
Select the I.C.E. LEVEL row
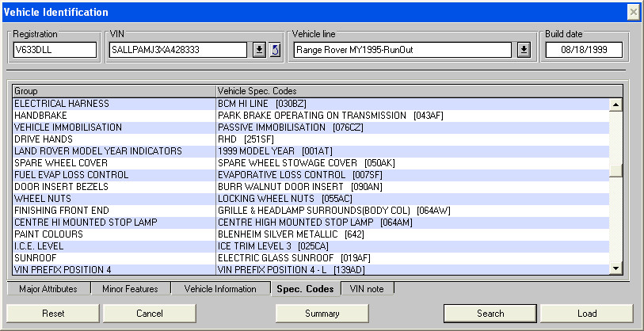[311, 246]
